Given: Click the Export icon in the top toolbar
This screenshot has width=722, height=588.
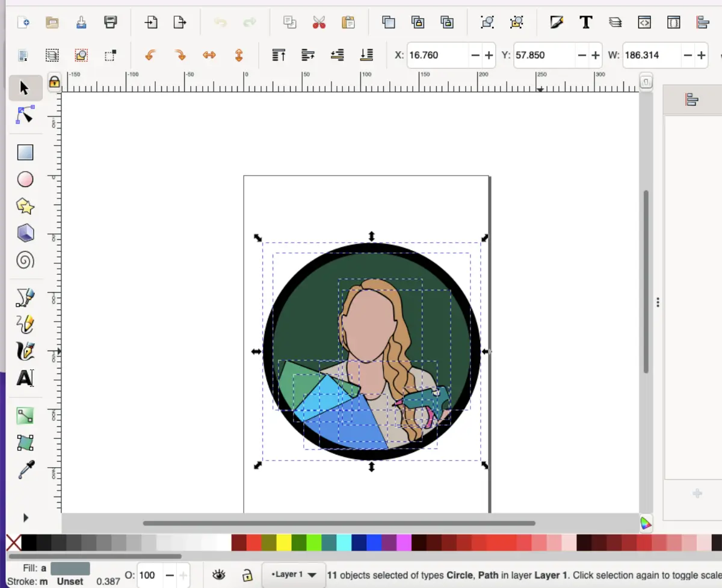Looking at the screenshot, I should (x=179, y=23).
